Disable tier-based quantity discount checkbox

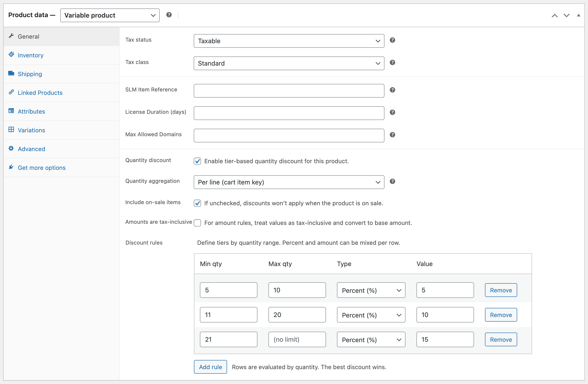pos(197,161)
